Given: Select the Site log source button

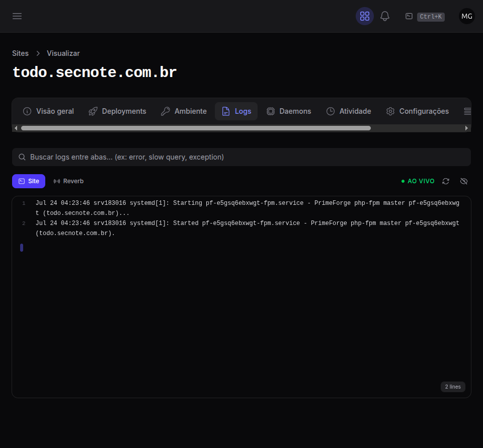Looking at the screenshot, I should coord(29,181).
